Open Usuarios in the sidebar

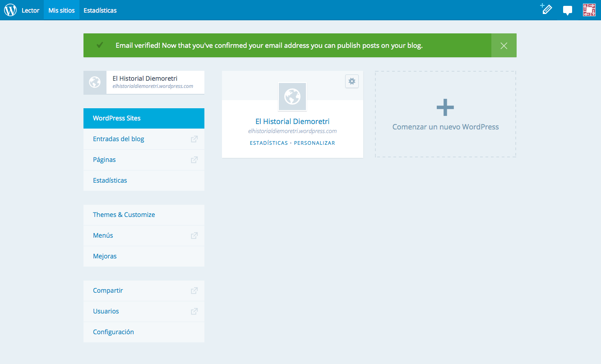tap(144, 311)
